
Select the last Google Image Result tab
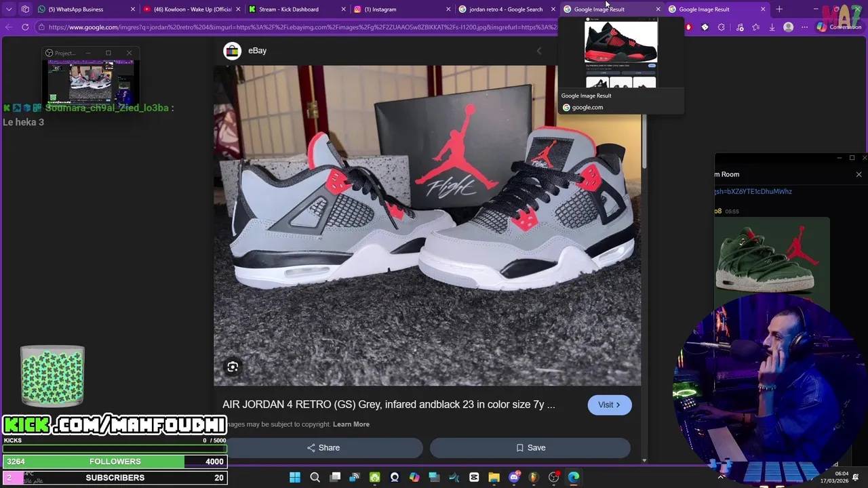click(x=717, y=9)
